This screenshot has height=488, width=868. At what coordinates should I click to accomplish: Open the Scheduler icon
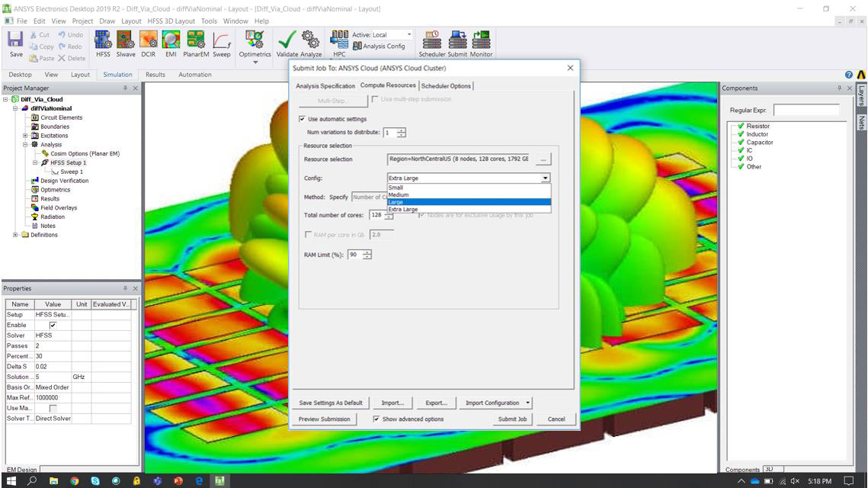432,43
